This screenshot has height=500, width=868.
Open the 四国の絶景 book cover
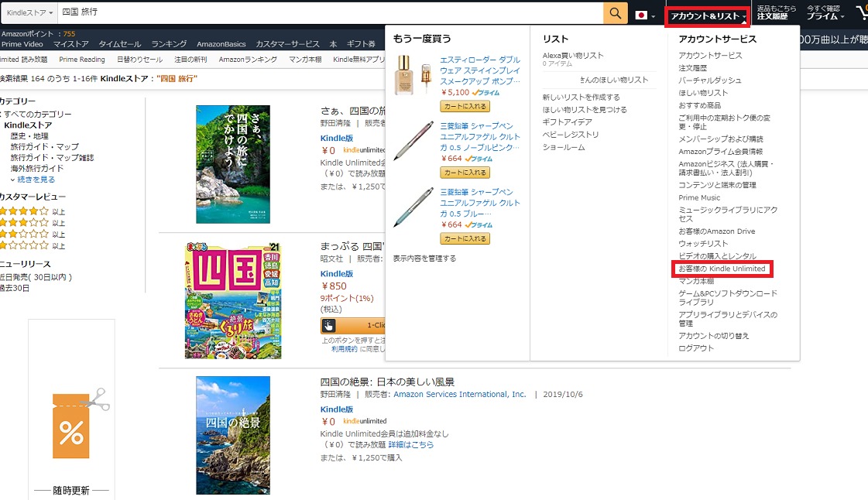click(x=233, y=435)
